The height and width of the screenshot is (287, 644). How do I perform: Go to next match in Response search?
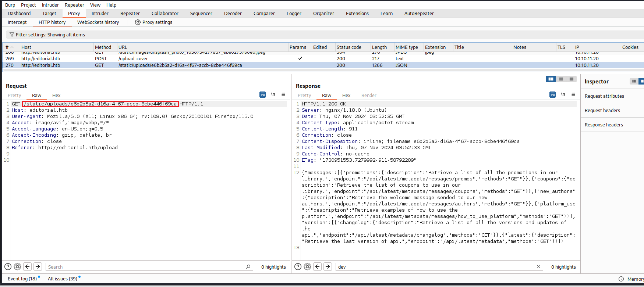pyautogui.click(x=328, y=267)
